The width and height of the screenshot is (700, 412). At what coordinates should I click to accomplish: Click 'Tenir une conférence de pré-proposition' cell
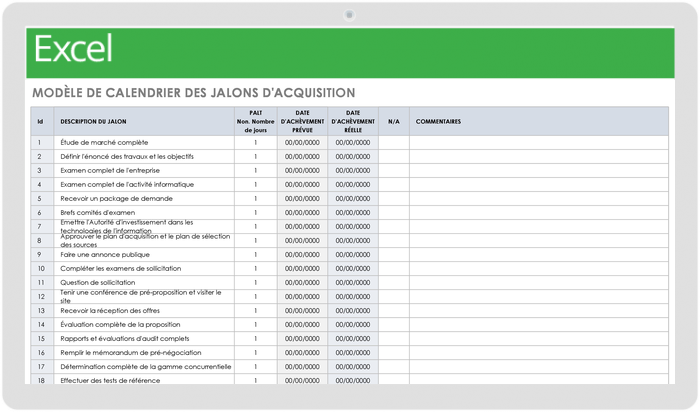tap(144, 297)
